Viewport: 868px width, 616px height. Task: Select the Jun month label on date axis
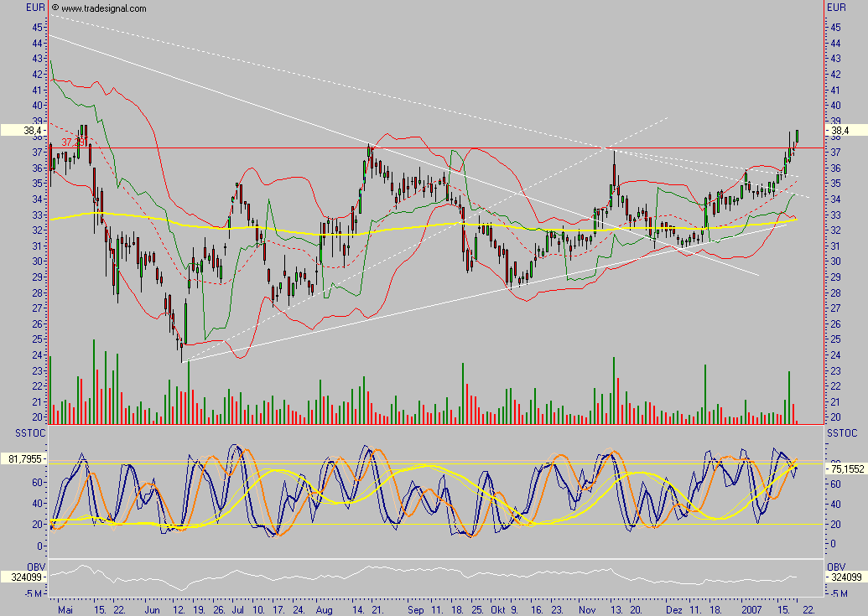pos(153,610)
